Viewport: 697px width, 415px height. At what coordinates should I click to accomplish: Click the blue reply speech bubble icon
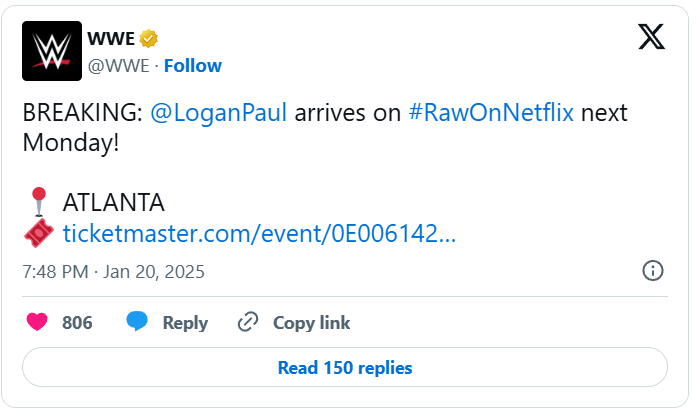click(137, 322)
